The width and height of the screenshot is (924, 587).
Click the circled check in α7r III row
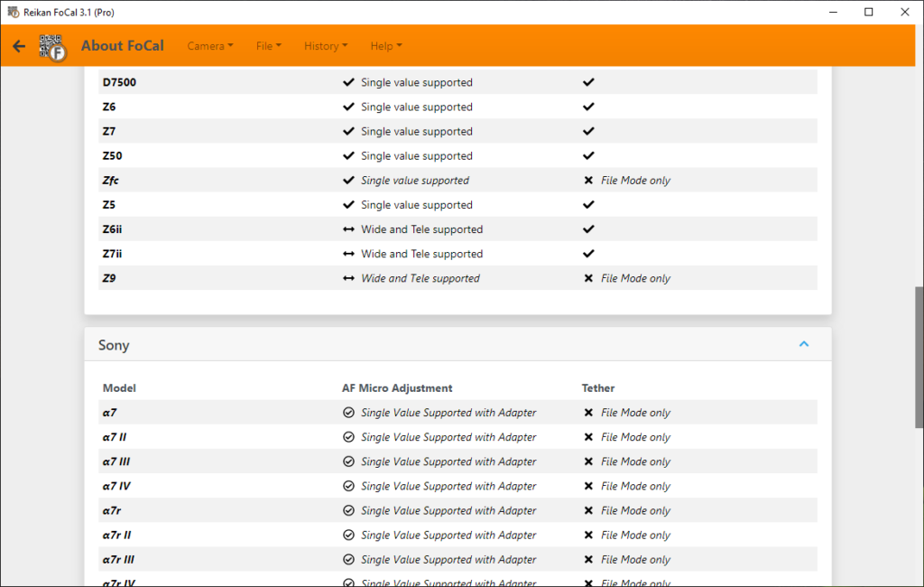pyautogui.click(x=348, y=560)
